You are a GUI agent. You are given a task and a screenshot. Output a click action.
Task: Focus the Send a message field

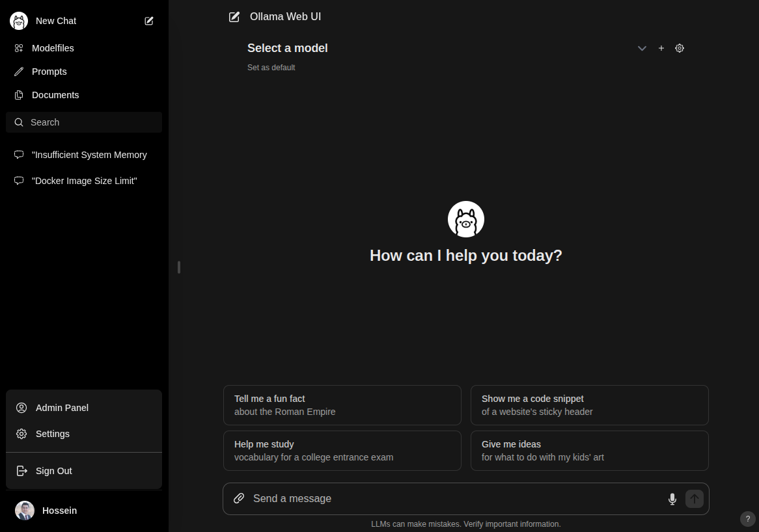(x=456, y=499)
